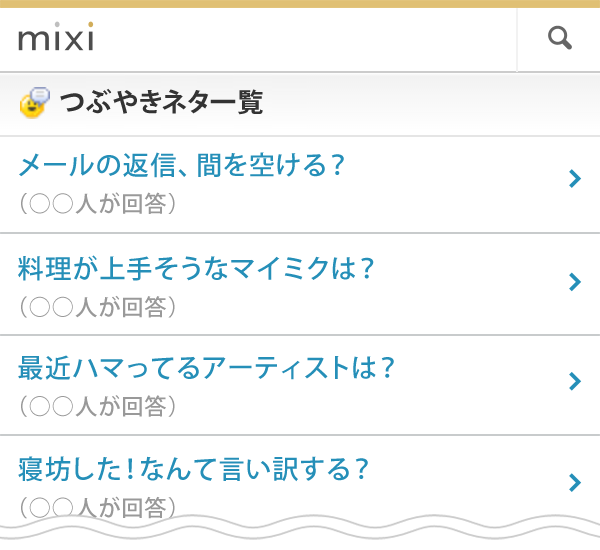This screenshot has width=600, height=550.
Task: Click the wavy page-break edge at bottom
Action: click(300, 527)
